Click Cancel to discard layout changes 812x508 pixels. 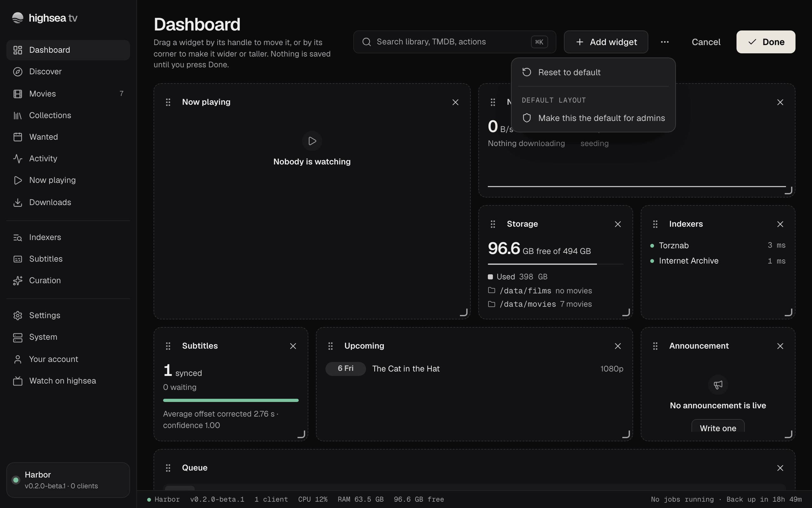pyautogui.click(x=706, y=42)
